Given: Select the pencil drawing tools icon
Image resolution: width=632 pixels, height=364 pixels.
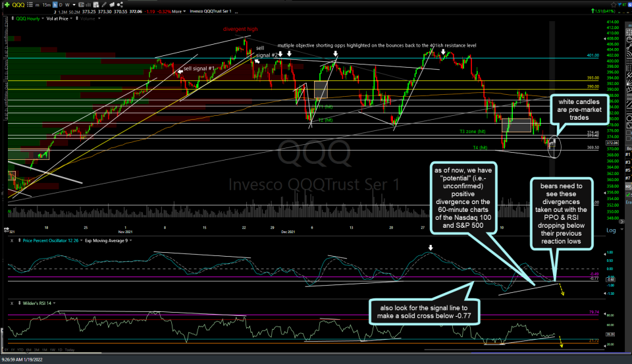Looking at the screenshot, I should [x=104, y=5].
